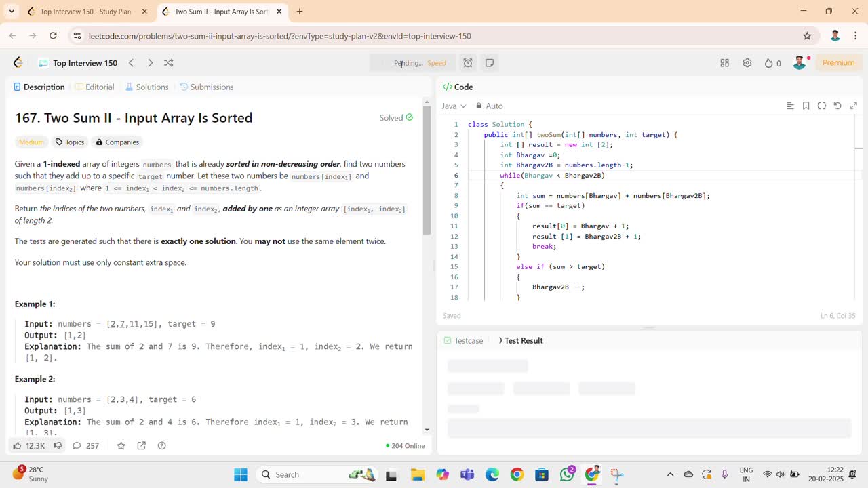The height and width of the screenshot is (488, 868).
Task: Pick a random problem with shuffle icon
Action: (x=169, y=63)
